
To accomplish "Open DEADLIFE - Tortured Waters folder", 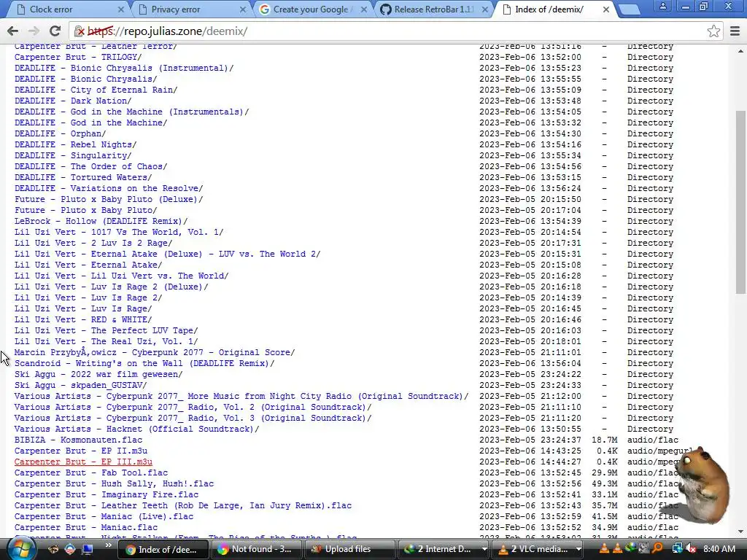I will (x=83, y=178).
